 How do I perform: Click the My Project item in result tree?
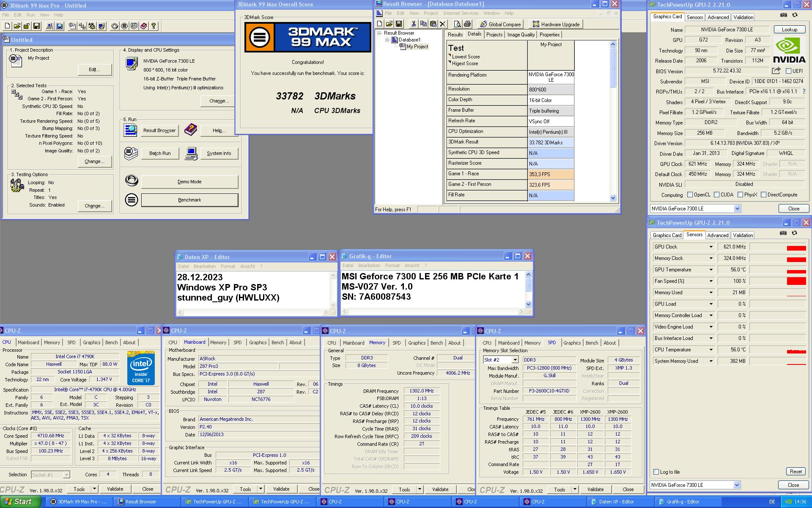point(417,47)
